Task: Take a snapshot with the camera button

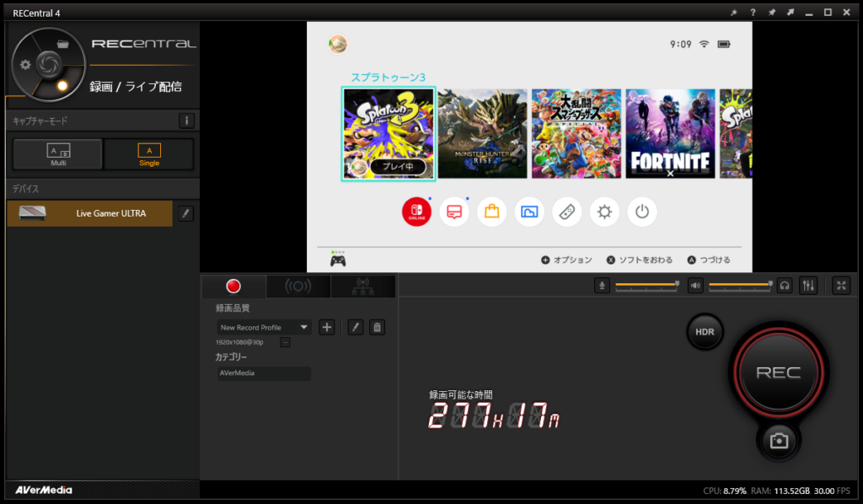Action: pos(779,440)
